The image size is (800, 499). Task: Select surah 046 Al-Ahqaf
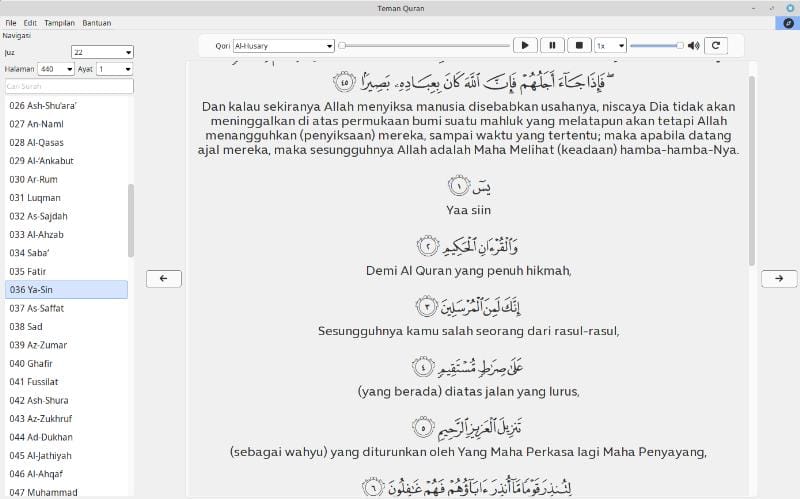point(66,474)
